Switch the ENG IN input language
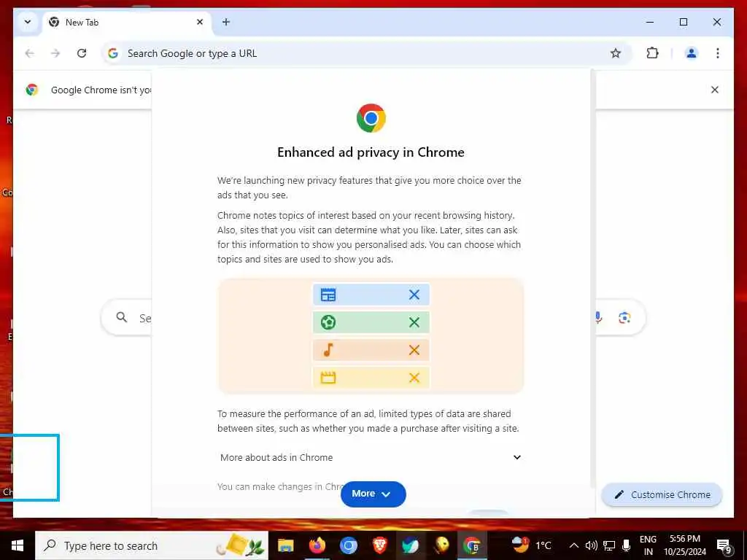Screen dimensions: 747x560 648,545
